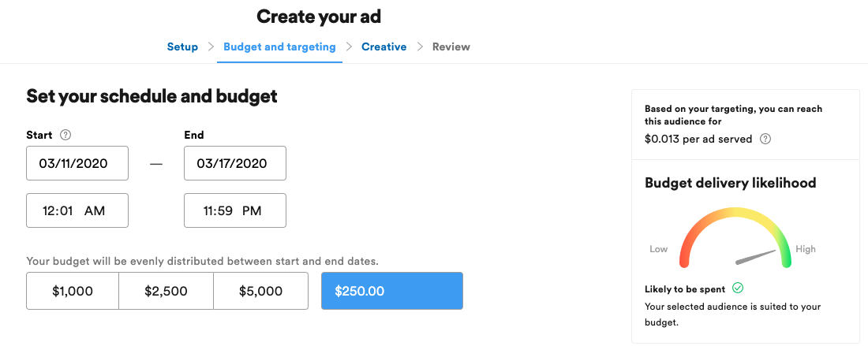Click the green checkmark by Likely to be spent

click(x=737, y=288)
